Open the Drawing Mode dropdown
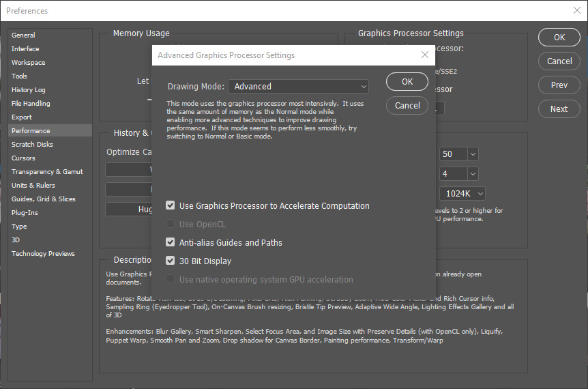The height and width of the screenshot is (389, 588). coord(299,86)
